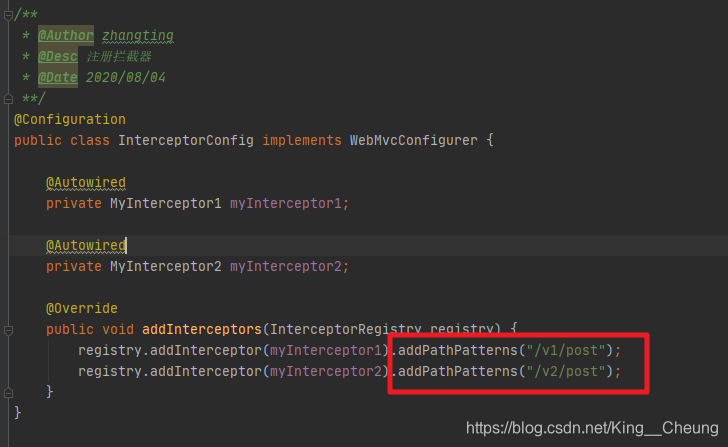Screen dimensions: 728x447
Task: Click registry.addInterceptor on the myInterceptor2 line
Action: tap(170, 371)
